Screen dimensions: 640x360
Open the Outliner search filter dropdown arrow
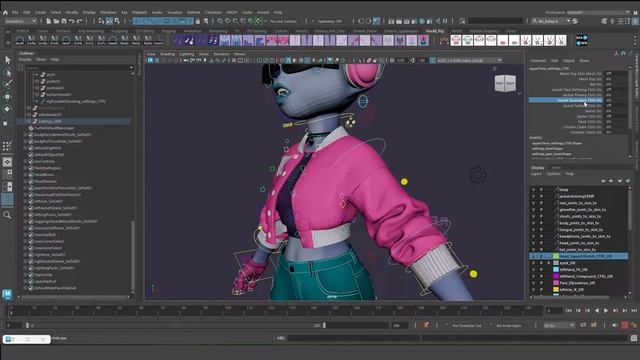[131, 68]
